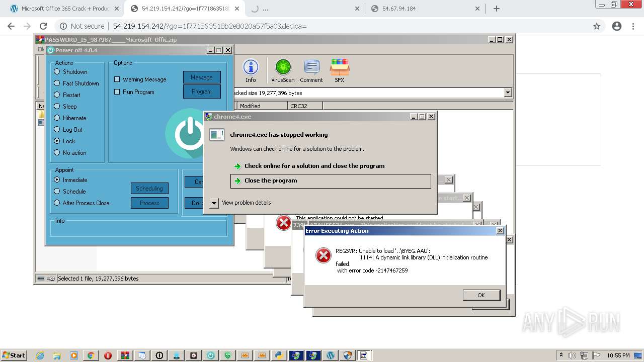Open the Chrome three-dot menu
This screenshot has height=362, width=644.
[633, 26]
